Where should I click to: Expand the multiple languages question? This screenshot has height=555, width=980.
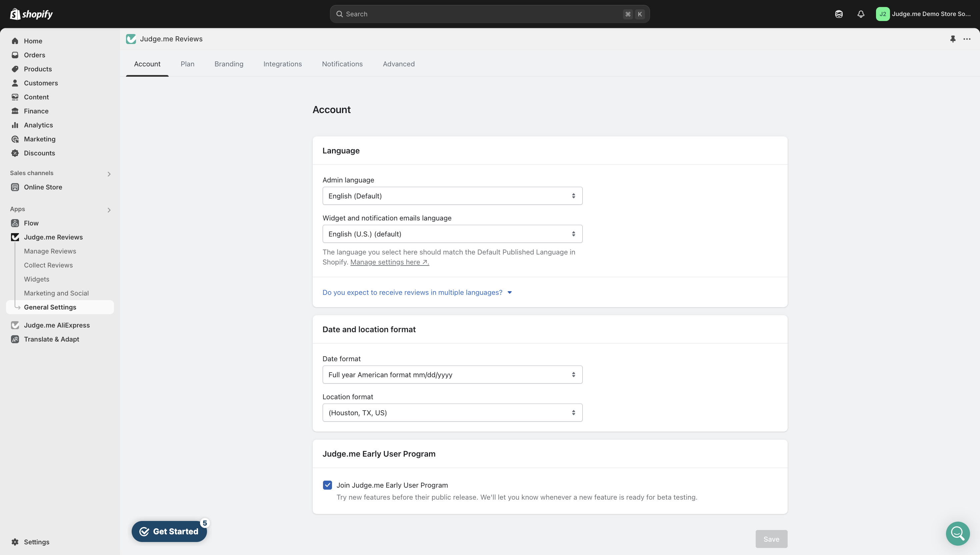point(417,293)
